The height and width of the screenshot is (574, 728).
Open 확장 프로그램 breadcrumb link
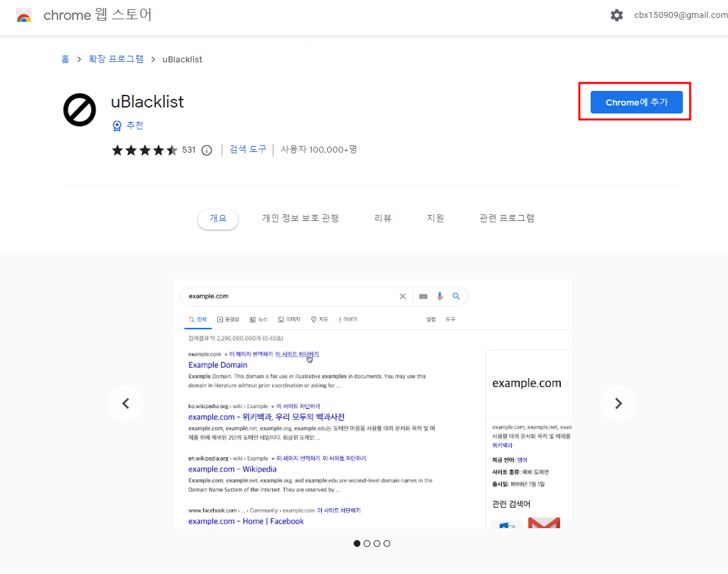[116, 60]
